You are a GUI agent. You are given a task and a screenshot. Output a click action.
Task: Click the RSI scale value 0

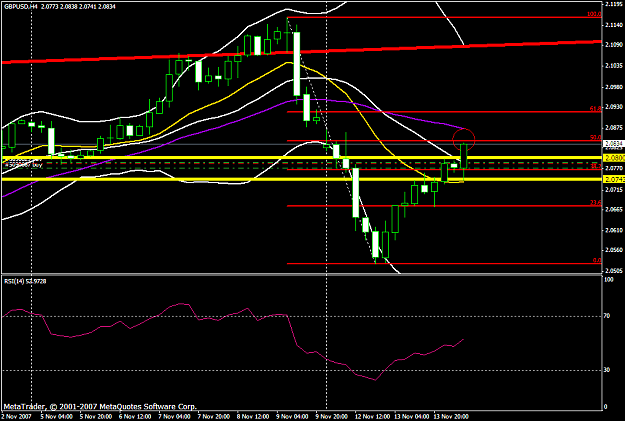pyautogui.click(x=606, y=407)
